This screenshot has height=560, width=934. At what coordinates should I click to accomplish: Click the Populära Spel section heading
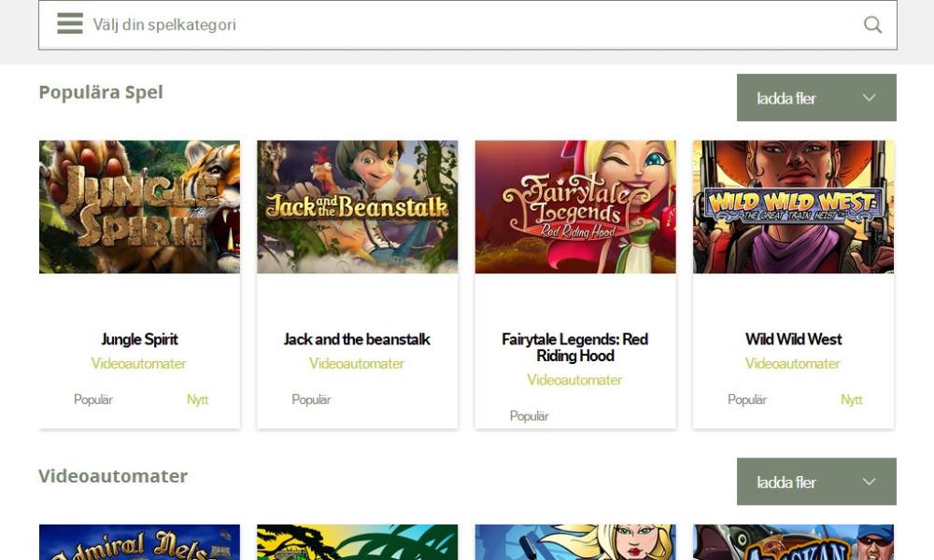(101, 92)
